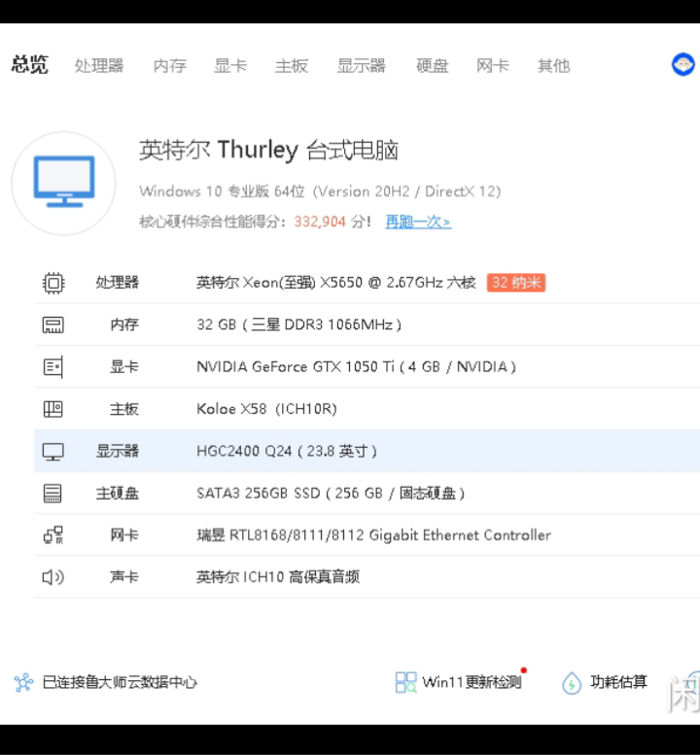
Task: Click the processor chip icon
Action: click(x=53, y=283)
